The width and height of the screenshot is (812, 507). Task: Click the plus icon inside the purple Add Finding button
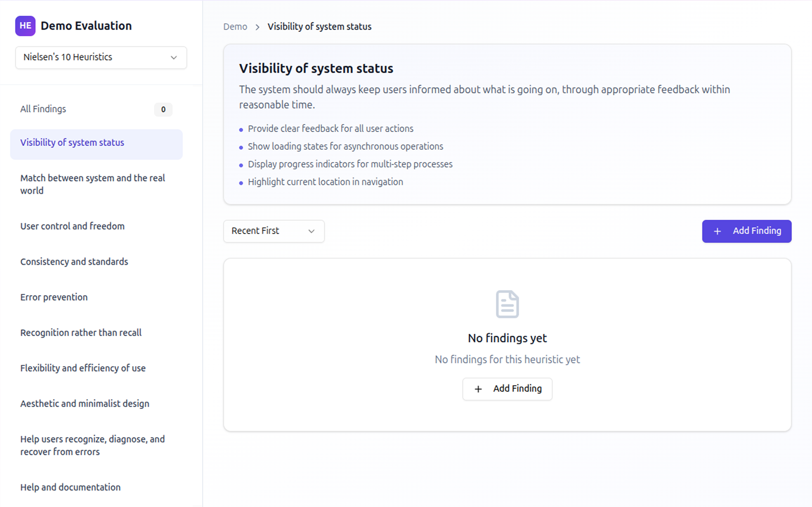click(717, 231)
